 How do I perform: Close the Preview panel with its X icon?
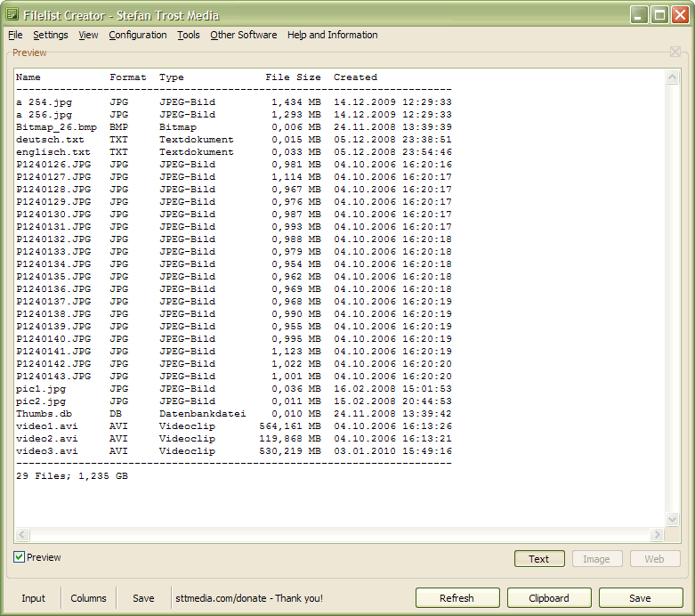(x=675, y=52)
